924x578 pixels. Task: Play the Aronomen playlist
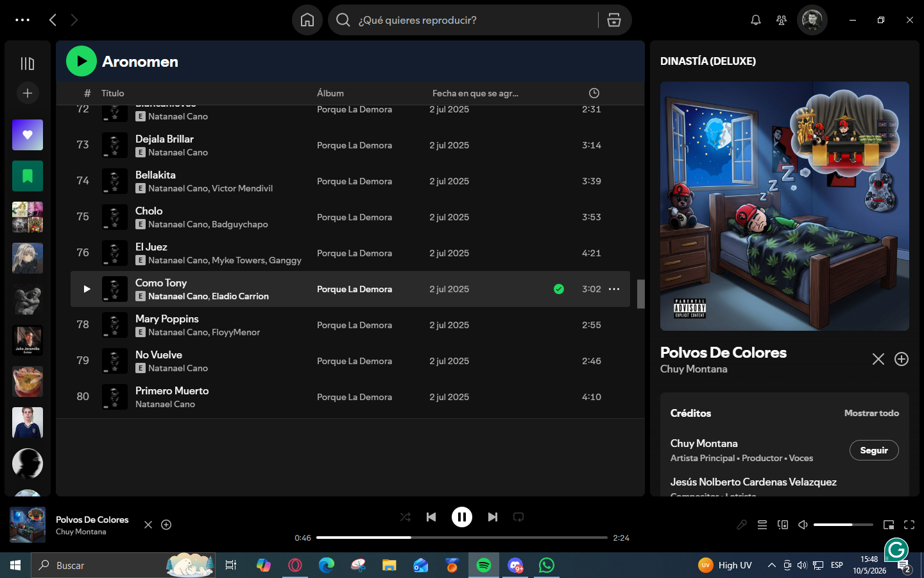tap(81, 61)
